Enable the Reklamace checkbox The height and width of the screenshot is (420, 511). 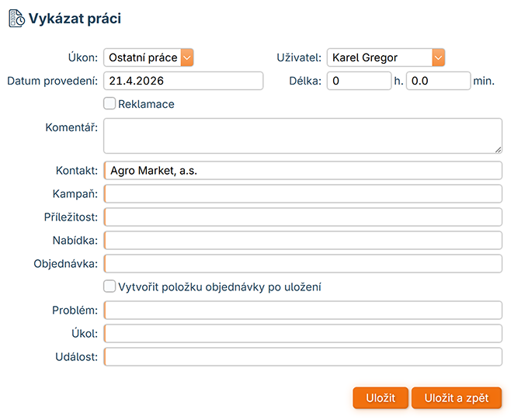(x=109, y=103)
